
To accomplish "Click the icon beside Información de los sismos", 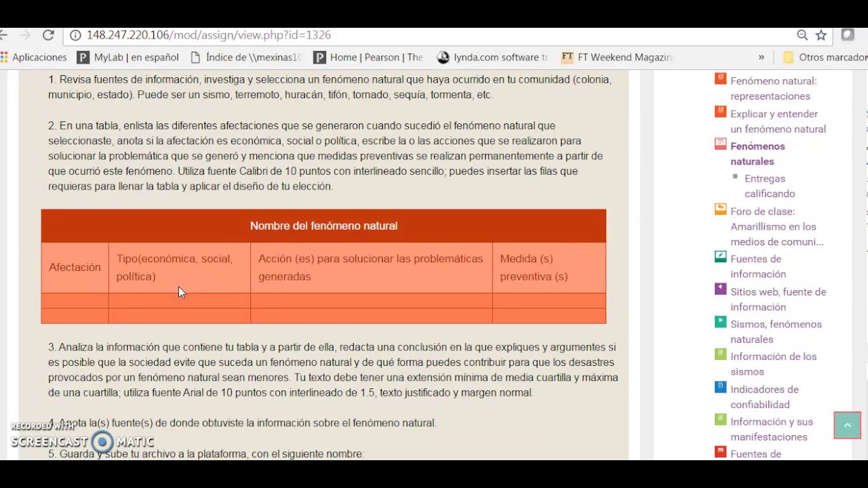I will [720, 354].
